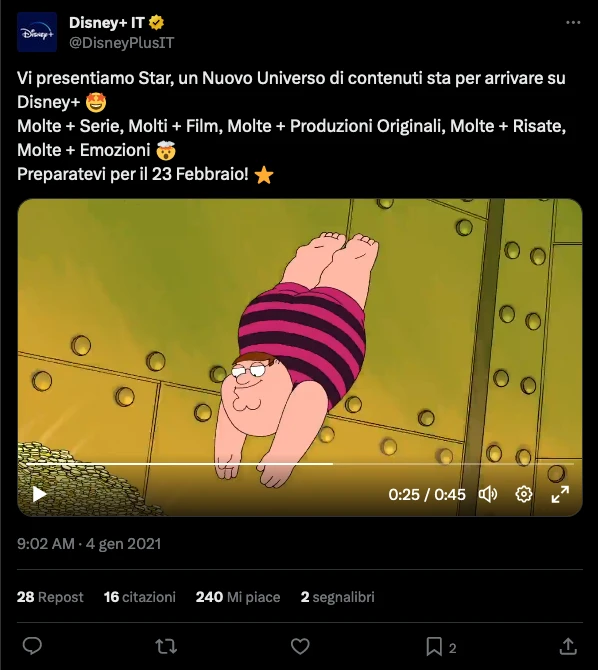Image resolution: width=598 pixels, height=670 pixels.
Task: Open the @DisneyPlusIT handle link
Action: [121, 43]
